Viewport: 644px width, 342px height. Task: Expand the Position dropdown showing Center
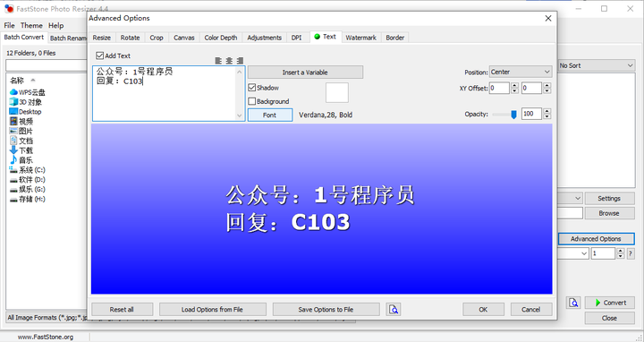521,72
